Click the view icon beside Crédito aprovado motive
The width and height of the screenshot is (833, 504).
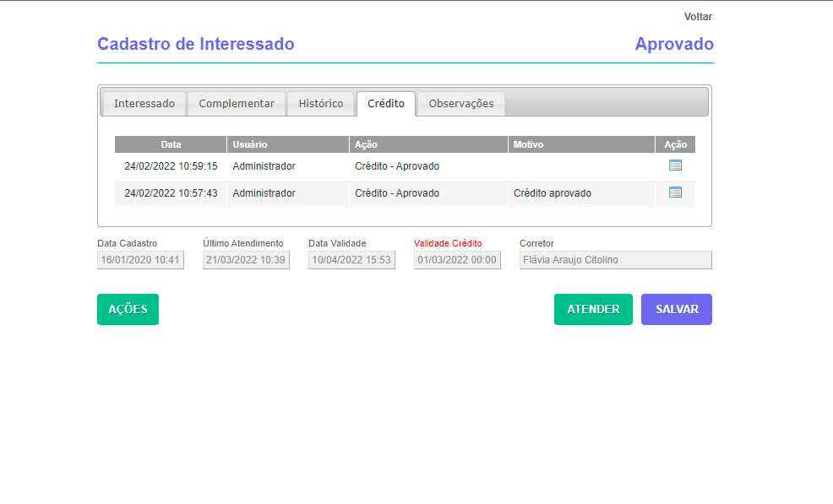(674, 192)
